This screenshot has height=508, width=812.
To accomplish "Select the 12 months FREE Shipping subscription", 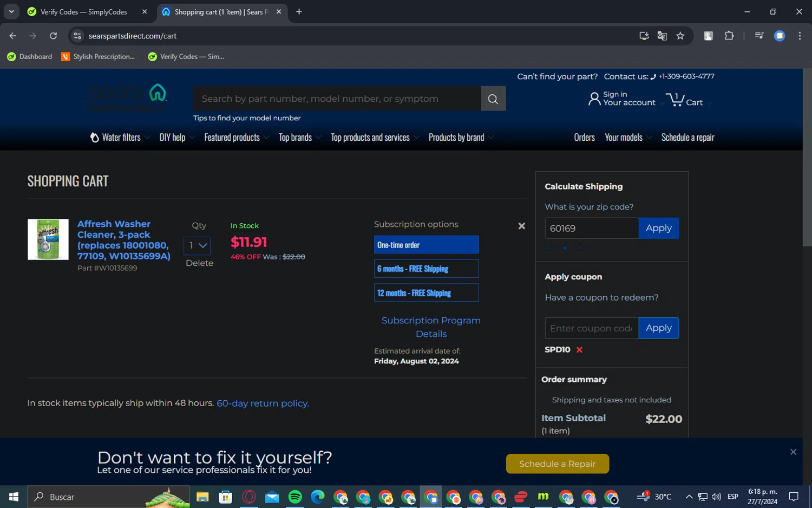I will tap(426, 293).
